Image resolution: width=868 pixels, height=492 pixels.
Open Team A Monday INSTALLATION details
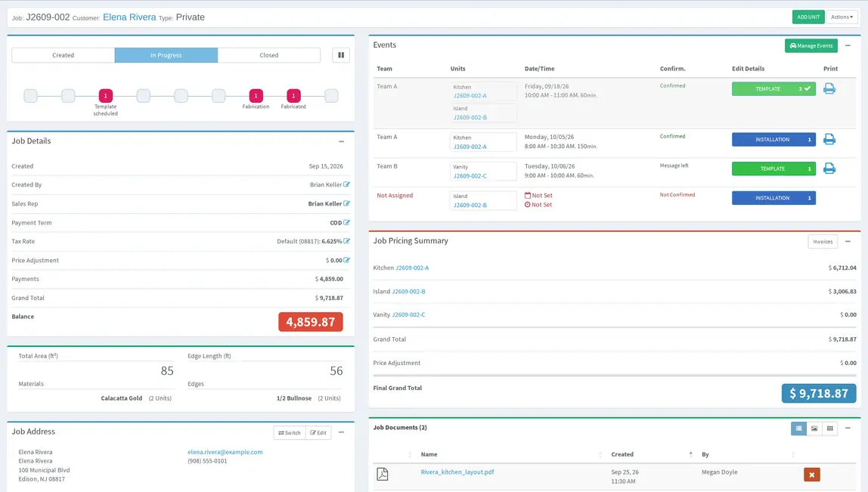[773, 140]
